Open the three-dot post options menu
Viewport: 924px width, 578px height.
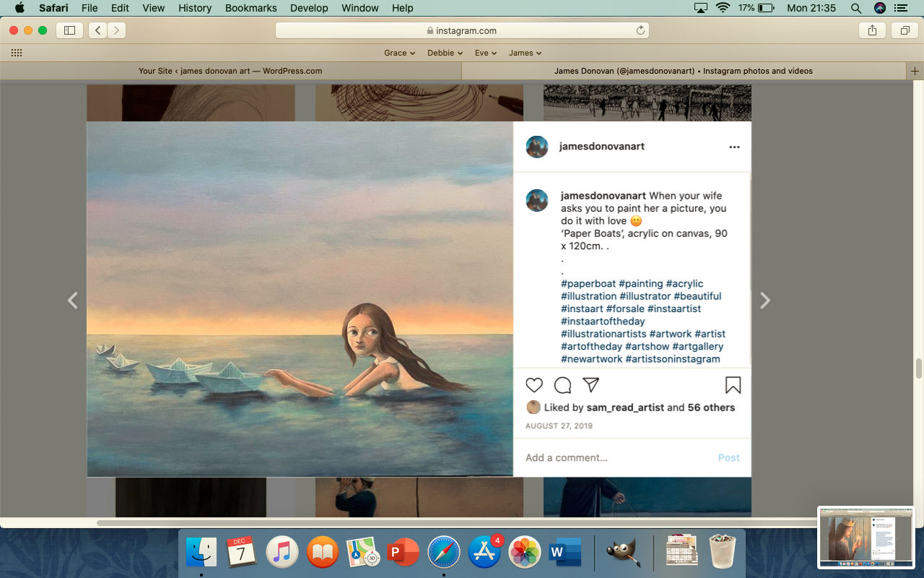coord(734,147)
